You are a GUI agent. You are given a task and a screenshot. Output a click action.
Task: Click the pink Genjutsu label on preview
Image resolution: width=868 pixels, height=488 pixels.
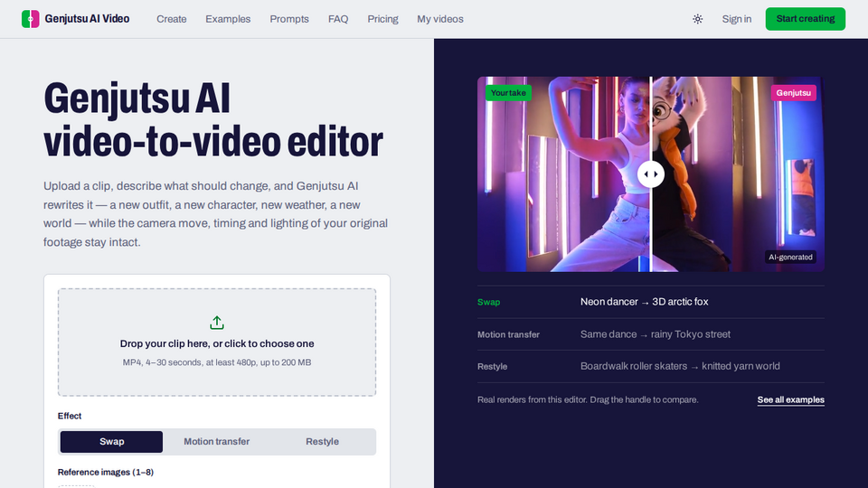(x=793, y=93)
